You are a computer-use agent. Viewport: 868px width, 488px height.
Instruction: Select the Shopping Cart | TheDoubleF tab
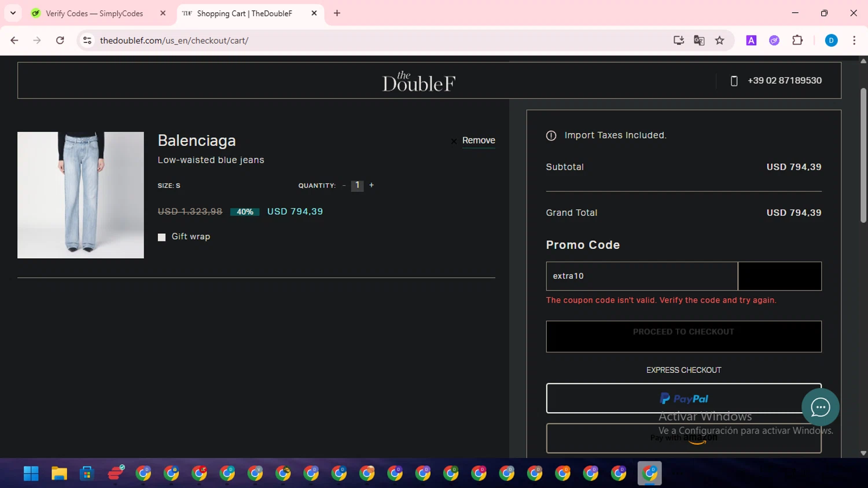tap(244, 13)
